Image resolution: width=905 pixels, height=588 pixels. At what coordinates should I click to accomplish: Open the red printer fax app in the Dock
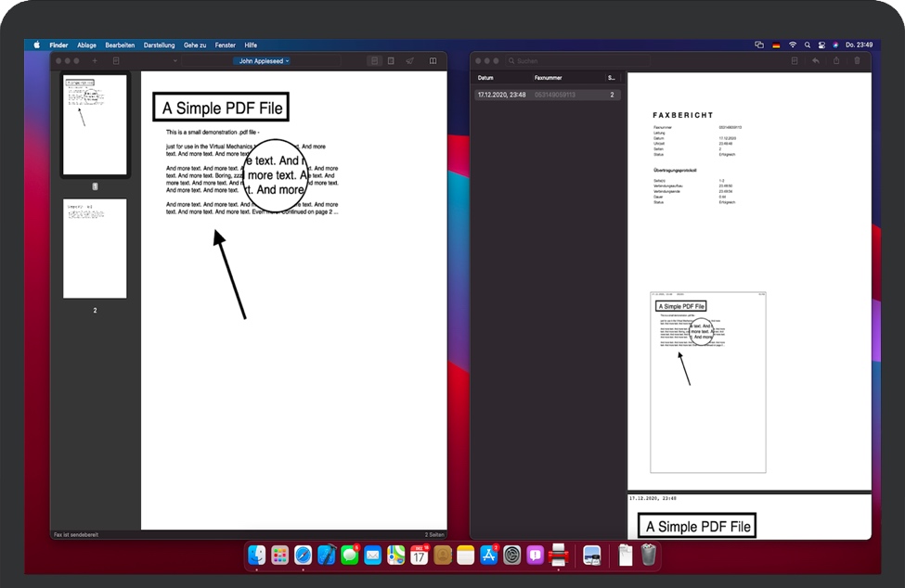click(x=558, y=556)
